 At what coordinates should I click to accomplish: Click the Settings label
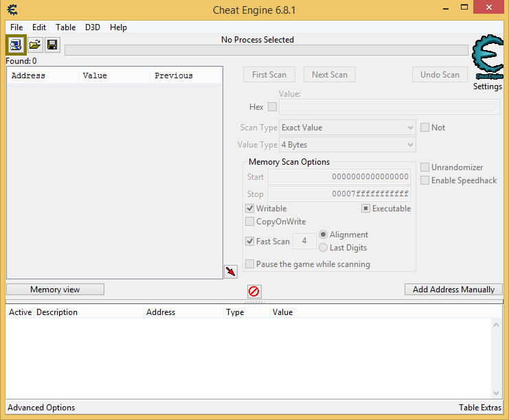488,86
